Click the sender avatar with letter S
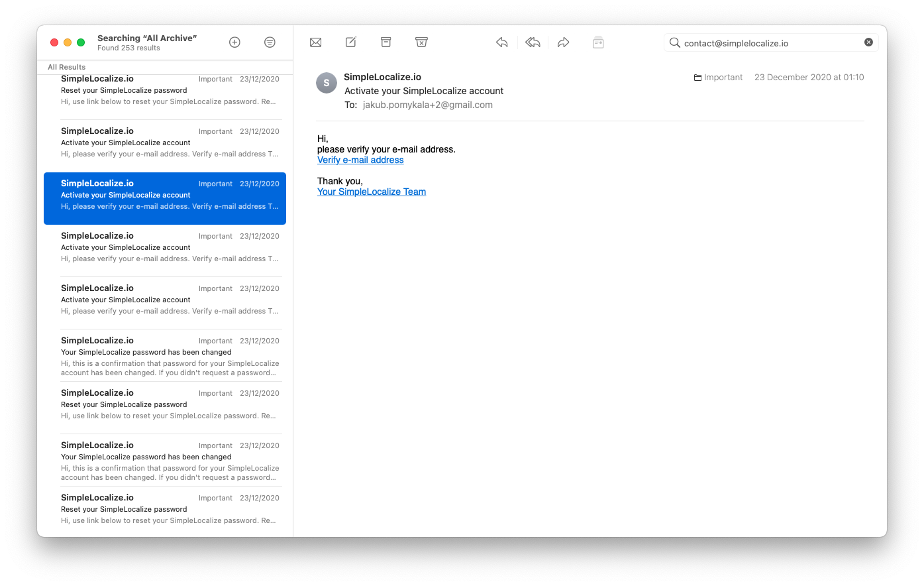The image size is (924, 586). coord(327,83)
